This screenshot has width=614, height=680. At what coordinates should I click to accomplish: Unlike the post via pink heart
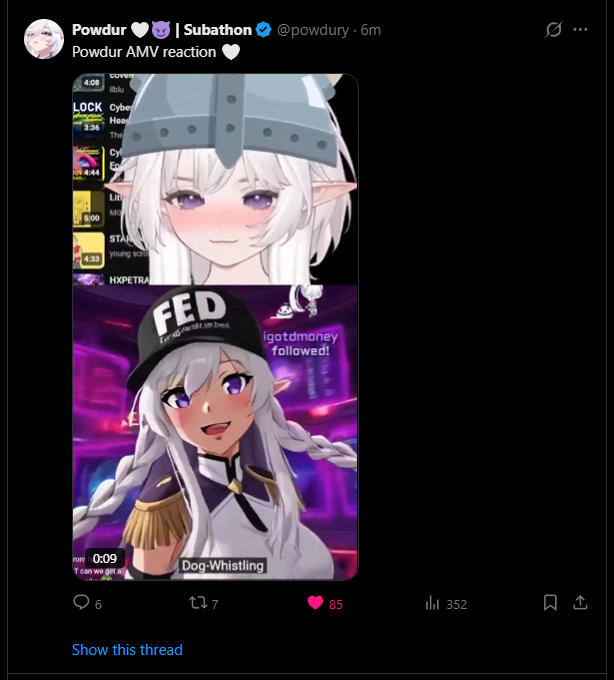tap(315, 603)
